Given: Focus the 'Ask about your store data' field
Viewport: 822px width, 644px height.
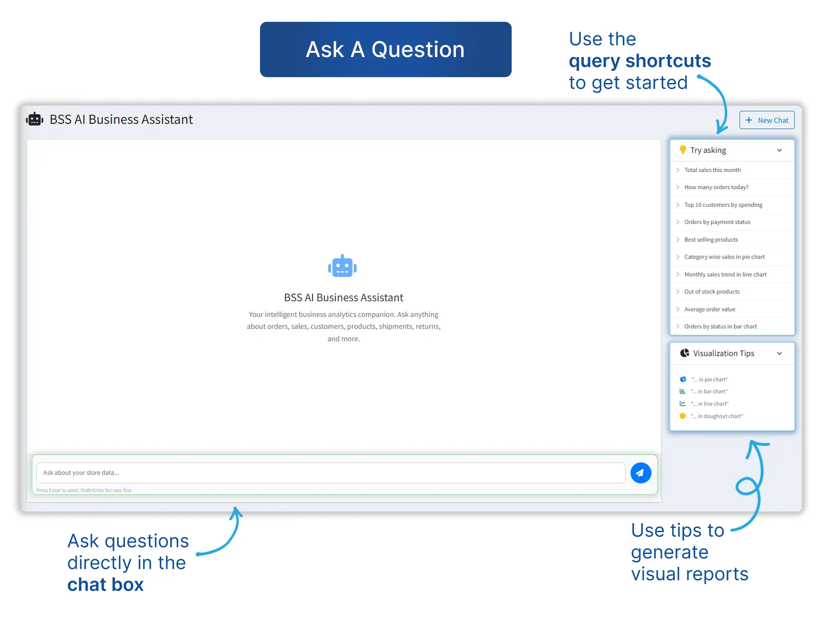Looking at the screenshot, I should point(331,473).
